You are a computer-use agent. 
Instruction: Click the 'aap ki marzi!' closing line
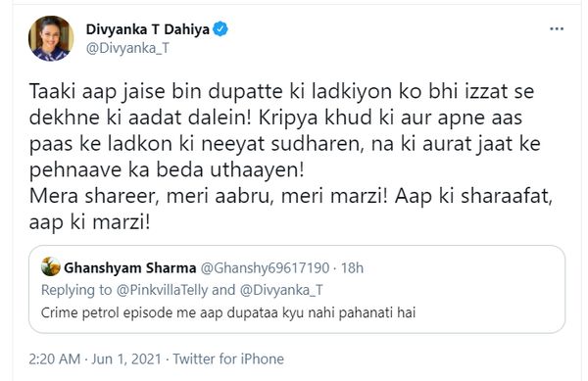(89, 222)
